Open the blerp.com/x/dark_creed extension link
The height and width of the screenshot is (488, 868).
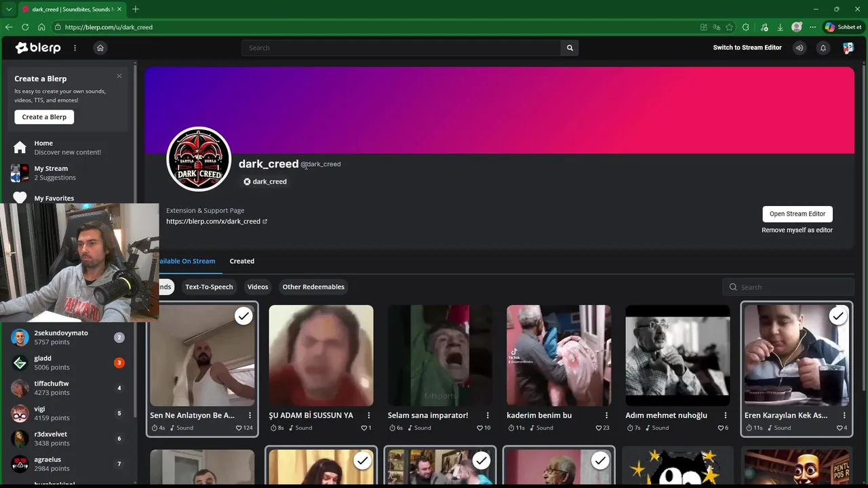[x=216, y=222]
